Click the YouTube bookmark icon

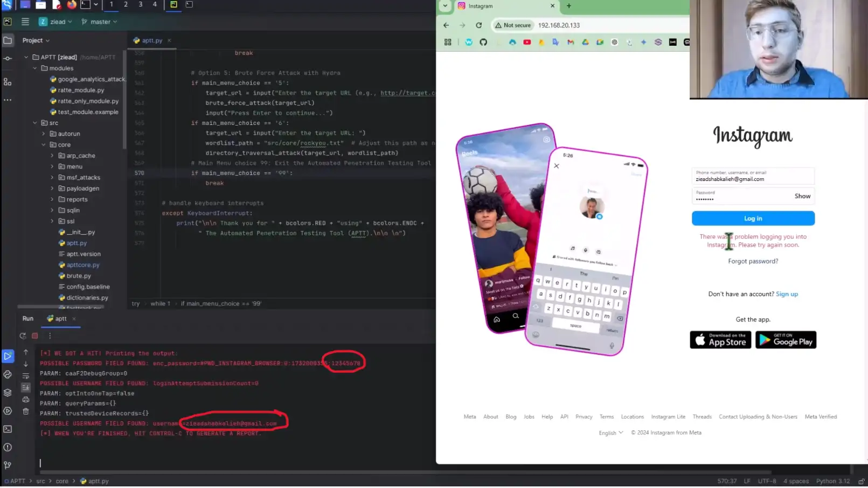point(527,42)
